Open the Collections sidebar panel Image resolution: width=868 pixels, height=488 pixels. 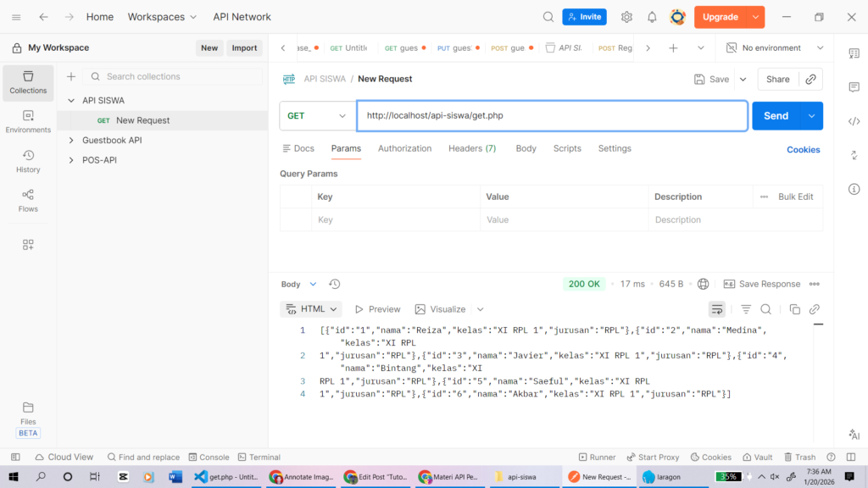28,82
